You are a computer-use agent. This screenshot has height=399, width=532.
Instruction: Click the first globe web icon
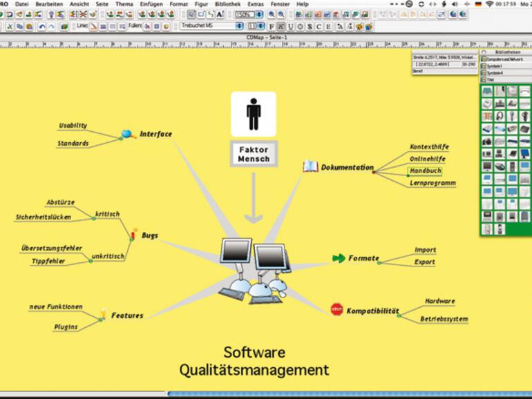(453, 14)
